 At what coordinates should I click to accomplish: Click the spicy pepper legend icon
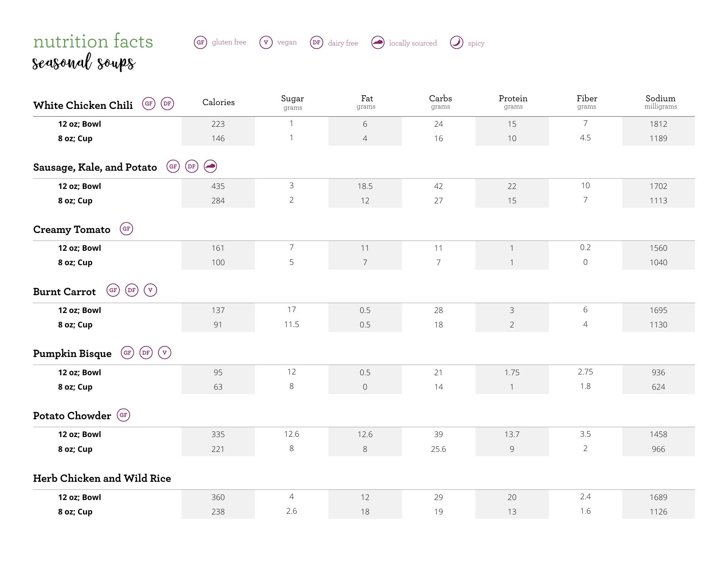tap(457, 42)
